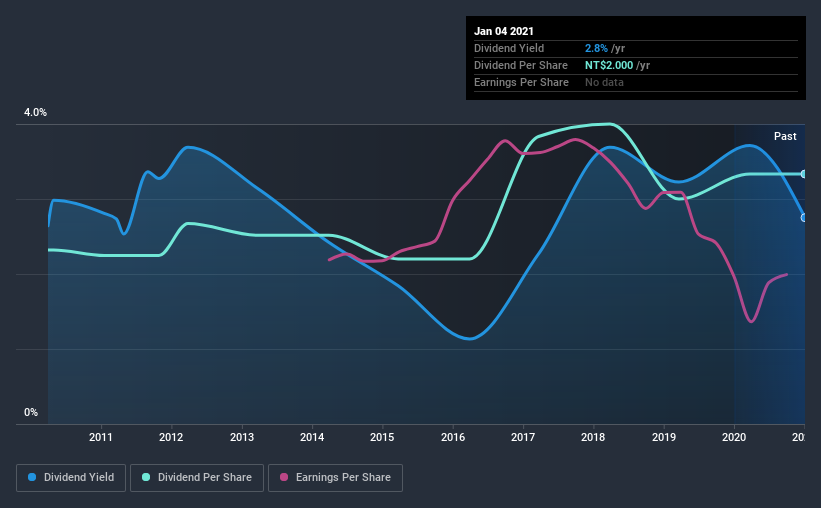Click the pink Earnings Per Share legend dot
821x508 pixels.
[x=284, y=477]
